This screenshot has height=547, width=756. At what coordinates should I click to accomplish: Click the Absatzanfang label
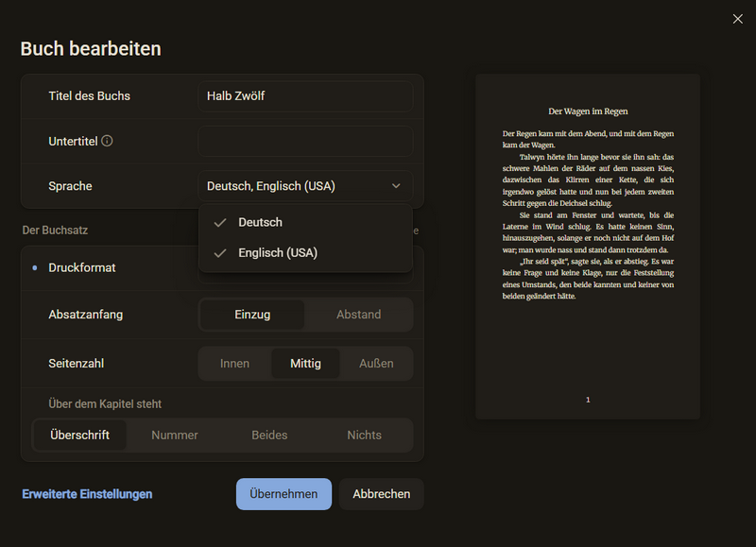click(86, 315)
